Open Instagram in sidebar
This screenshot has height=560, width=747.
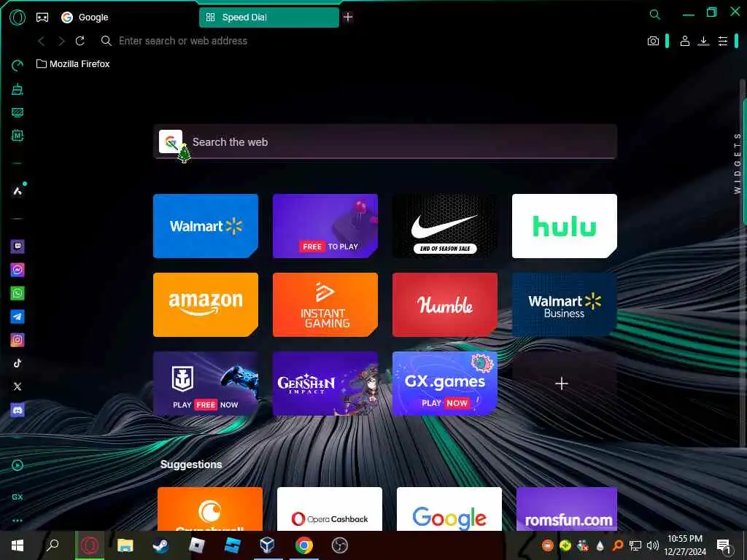point(18,340)
